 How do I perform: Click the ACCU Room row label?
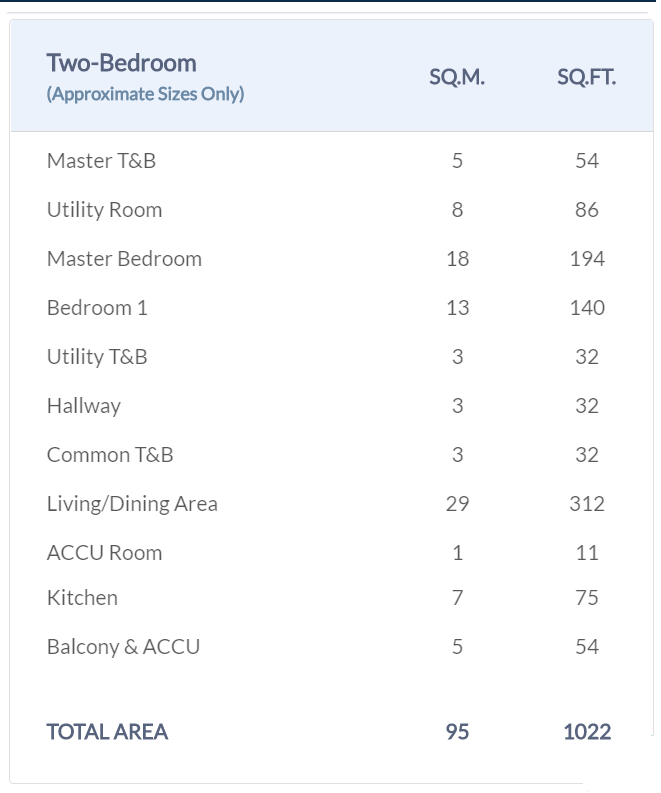[104, 552]
